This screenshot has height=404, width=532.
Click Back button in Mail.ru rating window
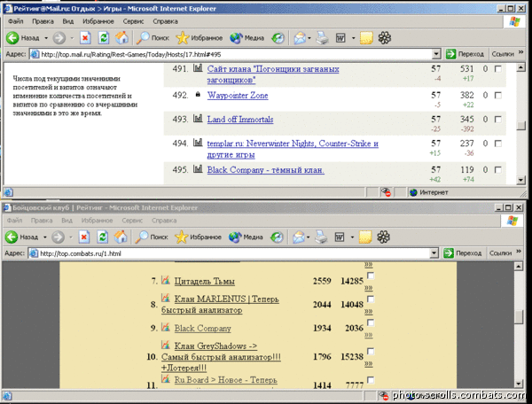22,38
